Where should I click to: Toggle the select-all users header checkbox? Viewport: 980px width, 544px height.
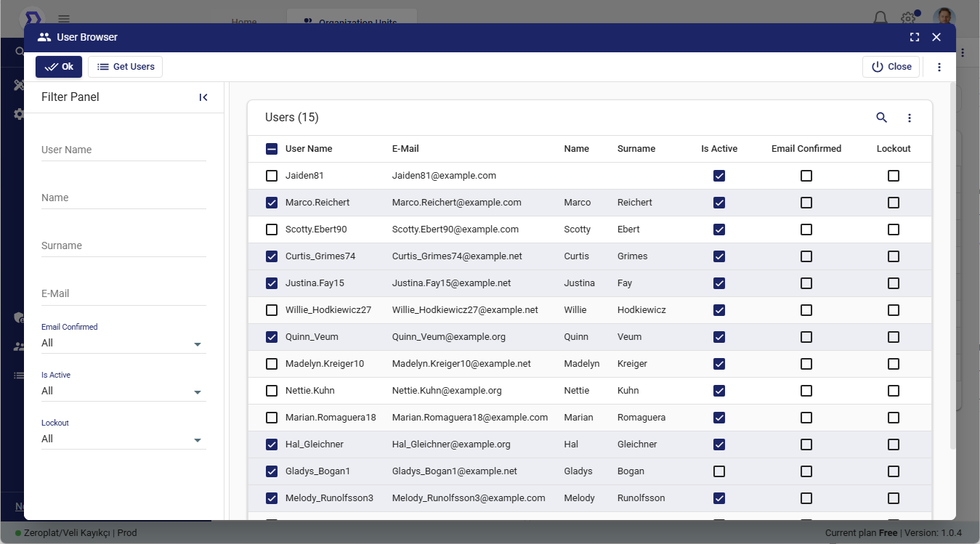click(x=272, y=149)
